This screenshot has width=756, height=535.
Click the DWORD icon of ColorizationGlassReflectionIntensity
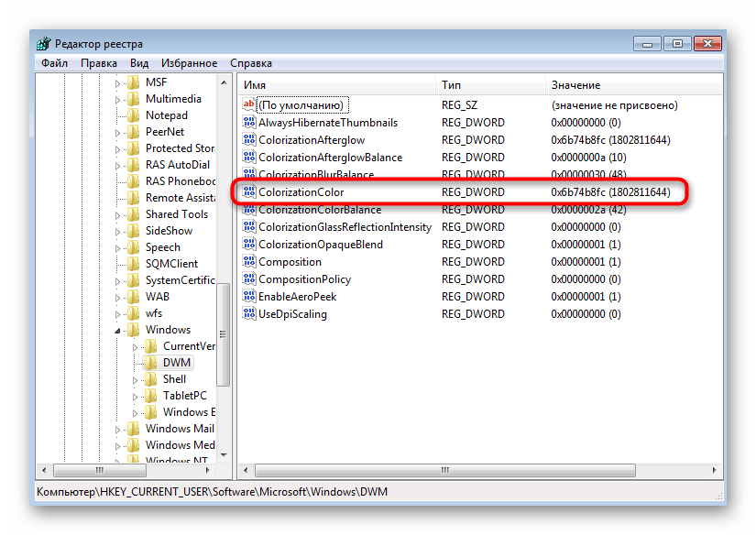click(x=248, y=226)
